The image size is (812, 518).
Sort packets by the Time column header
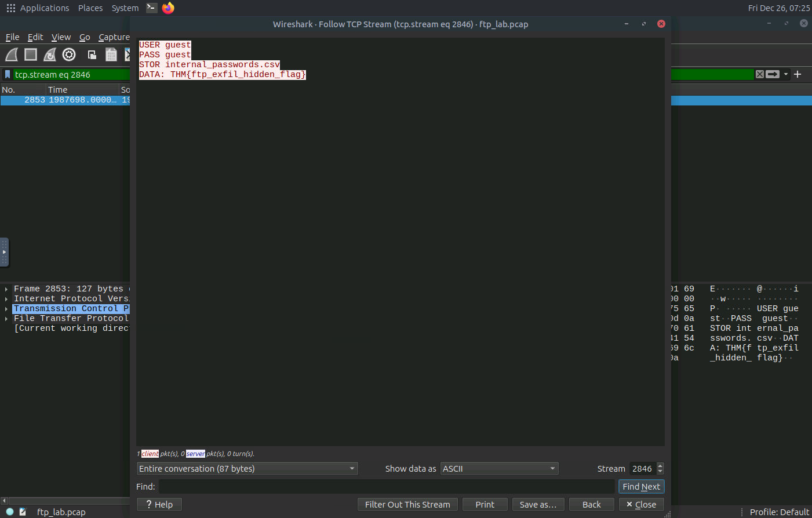click(x=82, y=89)
